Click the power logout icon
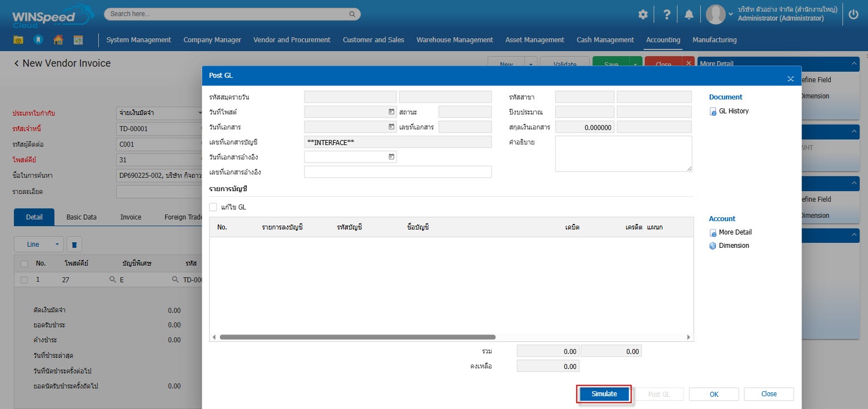 (854, 14)
